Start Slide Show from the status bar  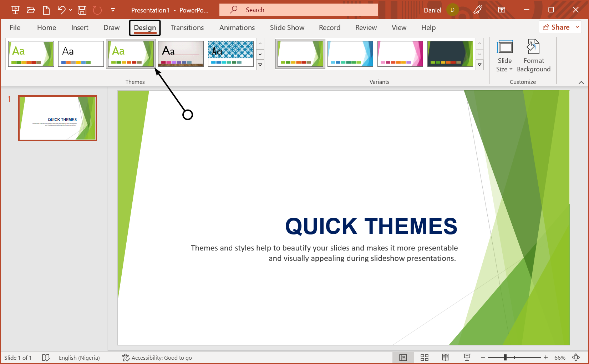467,357
